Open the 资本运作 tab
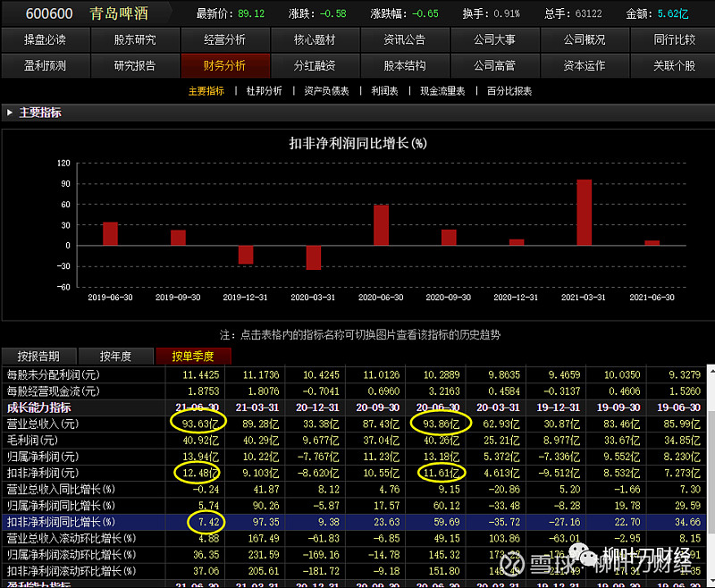 coord(585,65)
